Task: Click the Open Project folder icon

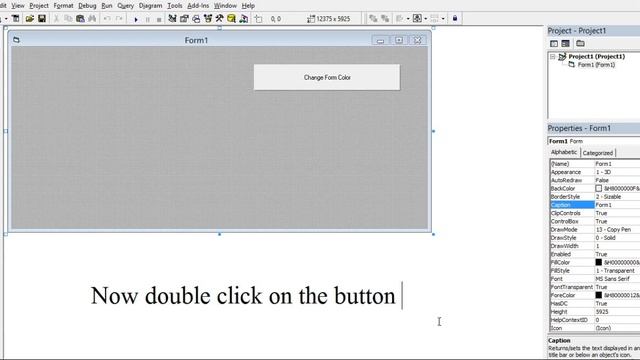Action: tap(29, 19)
